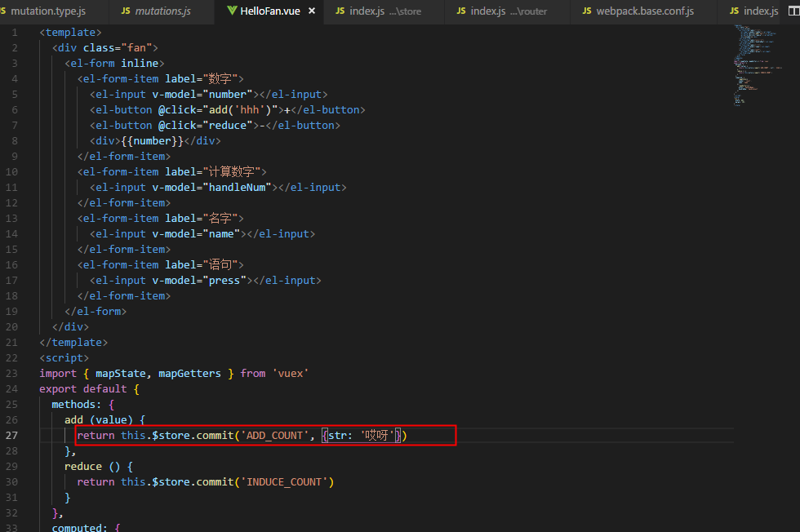Click the label="语句" attribute
This screenshot has width=800, height=532.
click(201, 264)
